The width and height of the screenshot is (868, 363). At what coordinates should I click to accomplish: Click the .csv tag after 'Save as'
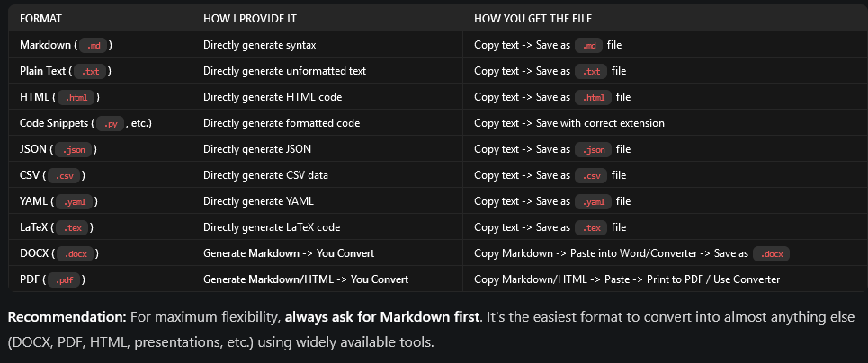tap(593, 175)
